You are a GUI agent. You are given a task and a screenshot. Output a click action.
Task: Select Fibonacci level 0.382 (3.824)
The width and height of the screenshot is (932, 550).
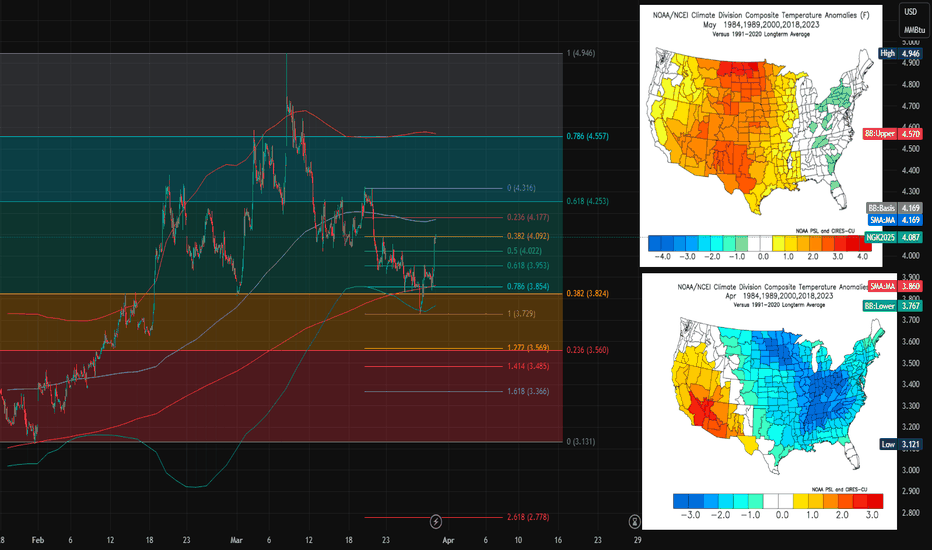click(587, 294)
